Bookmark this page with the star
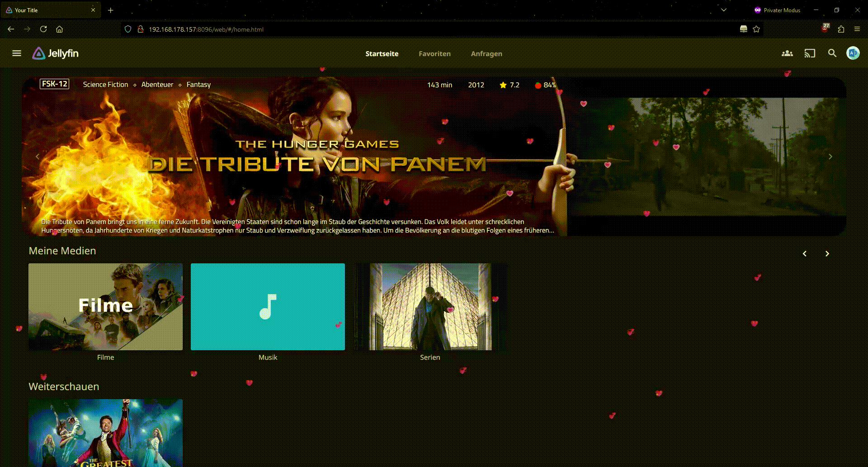The image size is (868, 467). [756, 29]
